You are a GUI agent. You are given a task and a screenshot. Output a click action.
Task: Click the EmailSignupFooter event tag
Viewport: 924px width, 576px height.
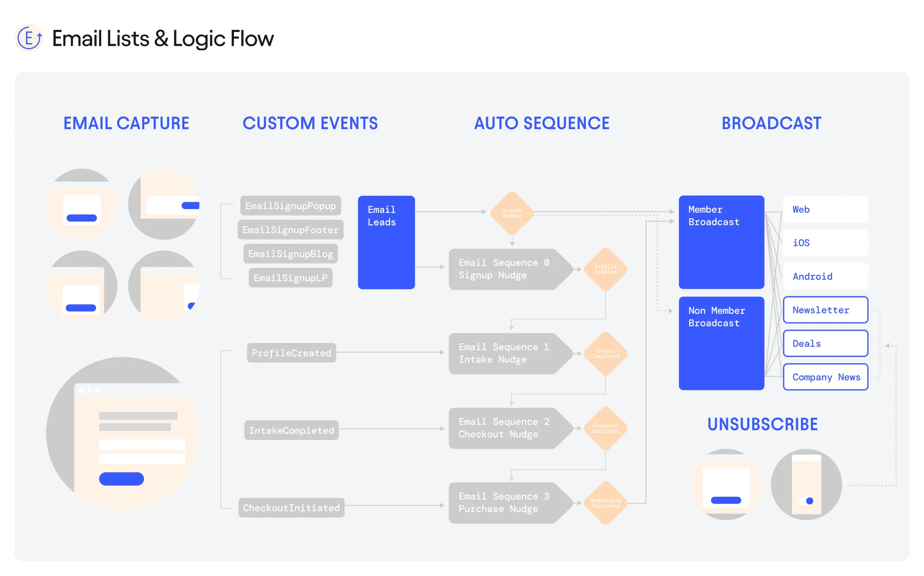pos(290,230)
